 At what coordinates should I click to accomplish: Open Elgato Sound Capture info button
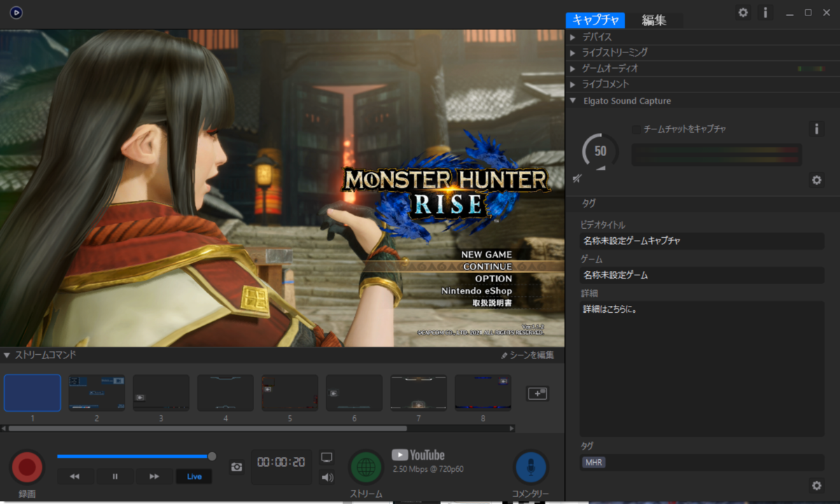pyautogui.click(x=816, y=129)
